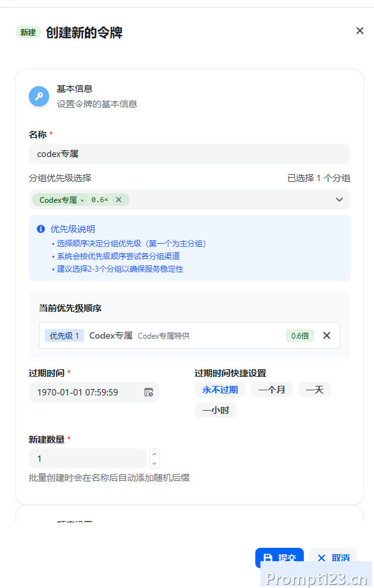Click the 新建数量 number field
This screenshot has width=374, height=588.
[x=88, y=459]
